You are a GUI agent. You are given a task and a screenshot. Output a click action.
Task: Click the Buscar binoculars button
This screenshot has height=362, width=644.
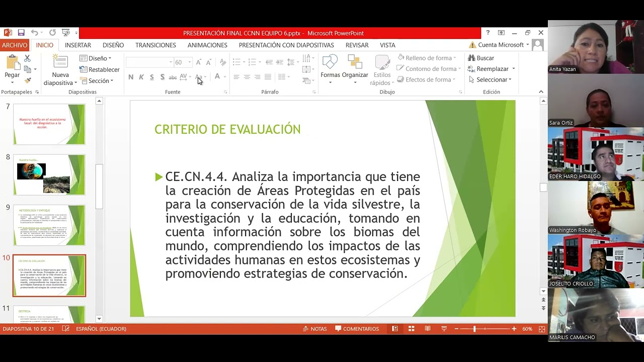(x=481, y=58)
